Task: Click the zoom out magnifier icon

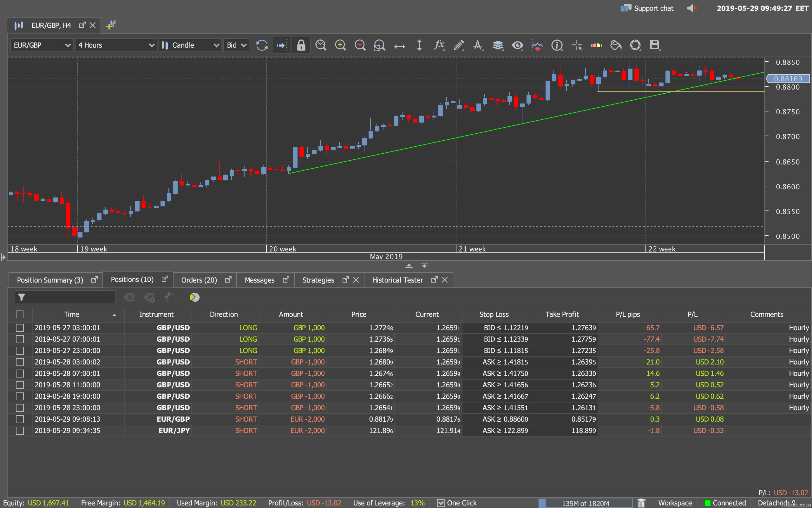Action: [x=360, y=45]
